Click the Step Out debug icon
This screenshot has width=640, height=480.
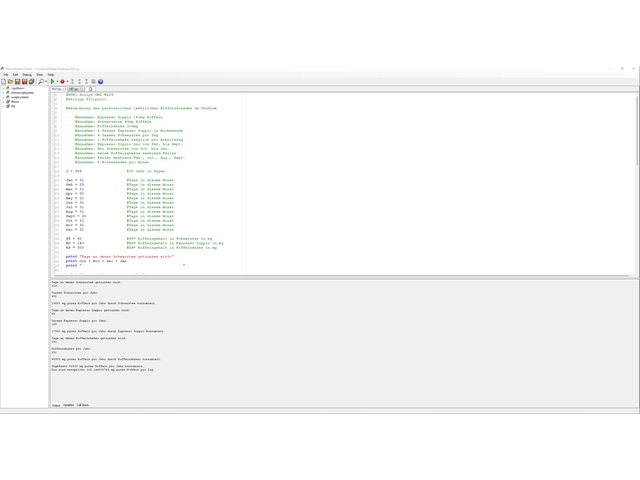pyautogui.click(x=87, y=82)
